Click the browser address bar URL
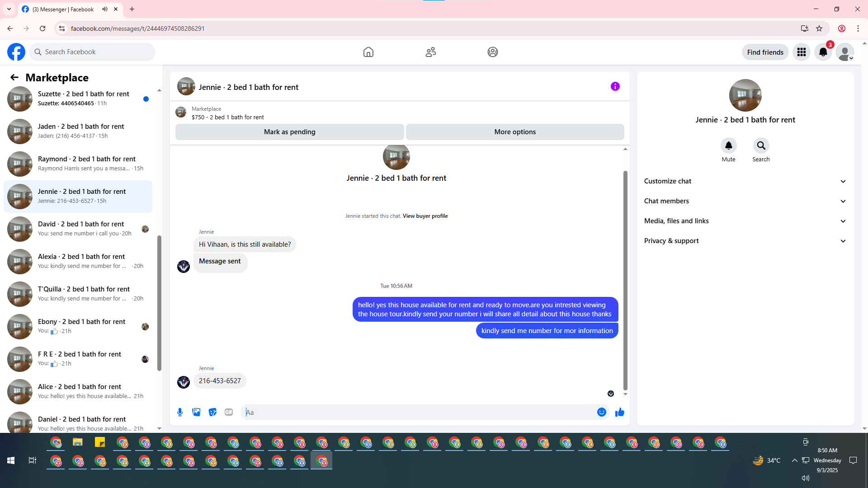This screenshot has width=868, height=488. point(138,28)
